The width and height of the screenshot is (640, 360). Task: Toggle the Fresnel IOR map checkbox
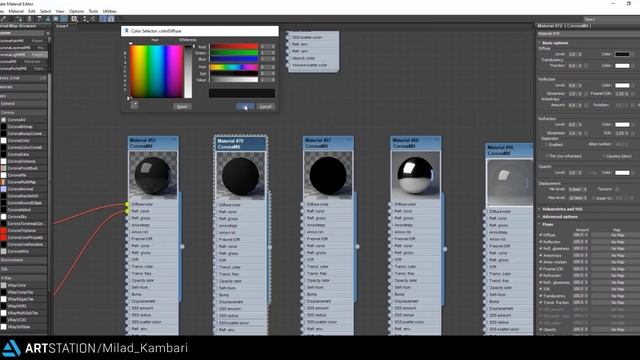[x=541, y=269]
